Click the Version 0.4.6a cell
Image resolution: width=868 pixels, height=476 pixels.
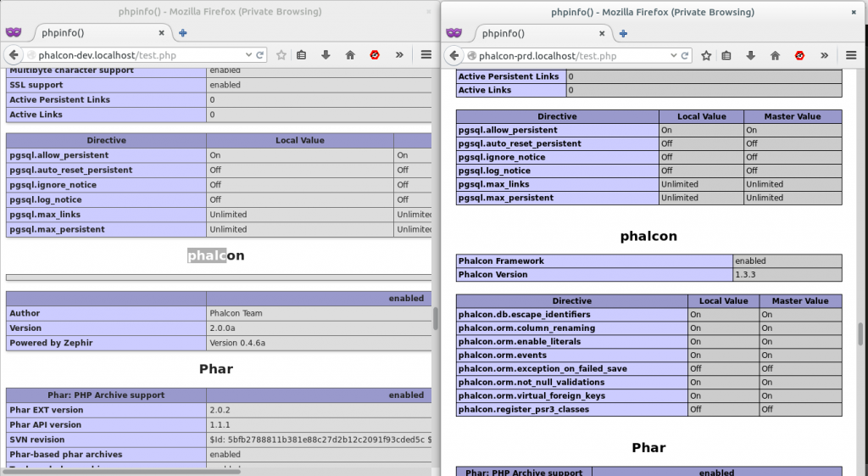click(x=319, y=343)
